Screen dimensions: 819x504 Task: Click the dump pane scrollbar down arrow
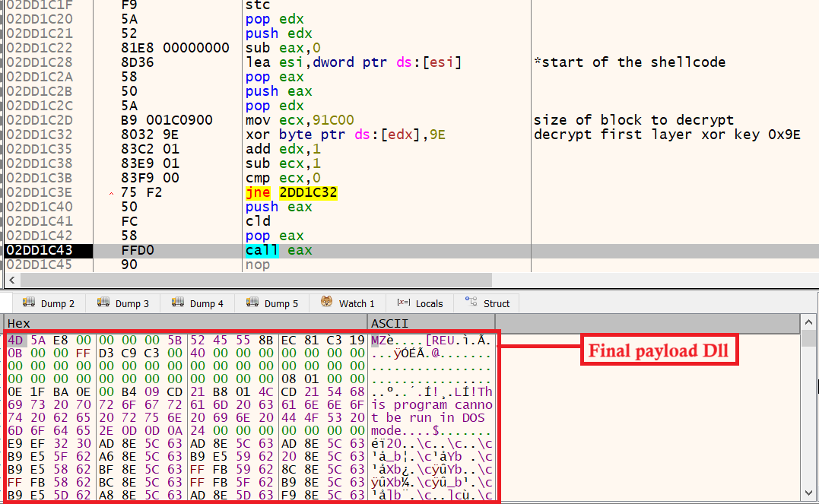(x=810, y=496)
